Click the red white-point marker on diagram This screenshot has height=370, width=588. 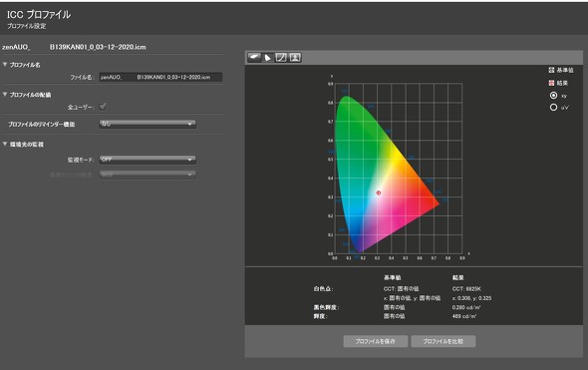click(379, 192)
